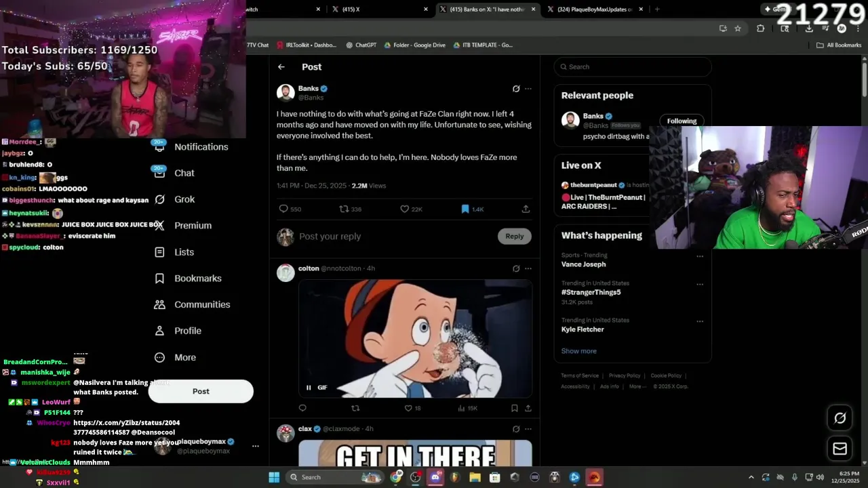Open Chrome downloads icon
The height and width of the screenshot is (488, 868).
pos(809,28)
